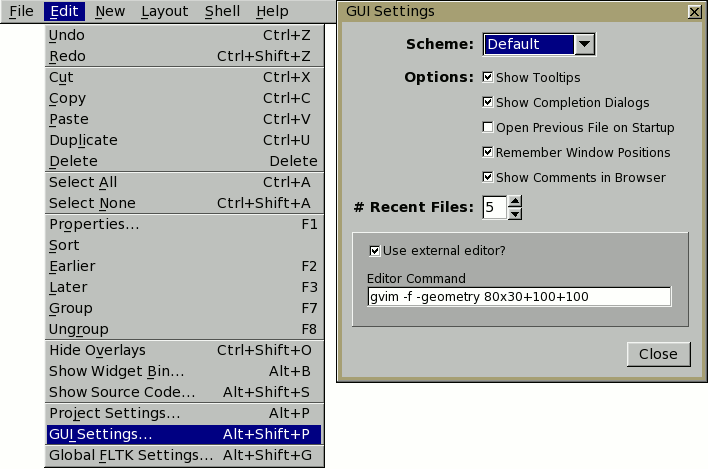Select Duplicate in the Edit menu
The image size is (708, 469).
(x=84, y=140)
